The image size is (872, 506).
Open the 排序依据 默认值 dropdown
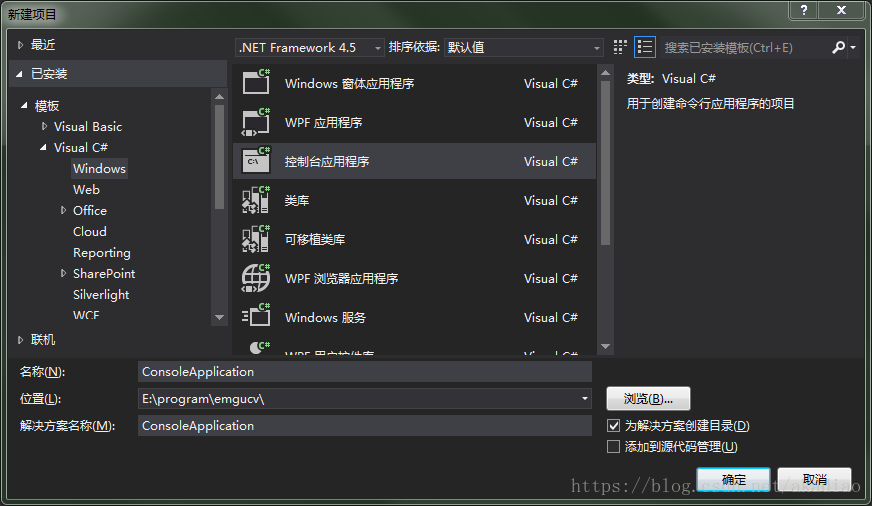pos(524,47)
